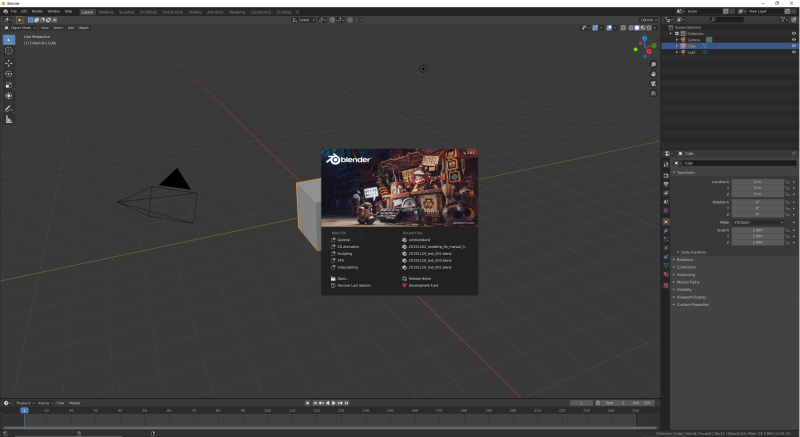Open the View Layer properties tab
Screen dimensions: 800x437
(x=666, y=193)
